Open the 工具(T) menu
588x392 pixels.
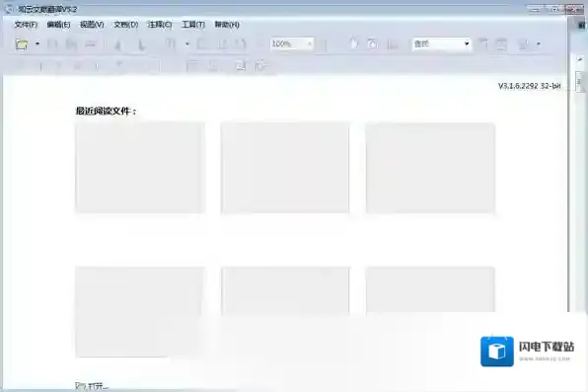(x=193, y=25)
